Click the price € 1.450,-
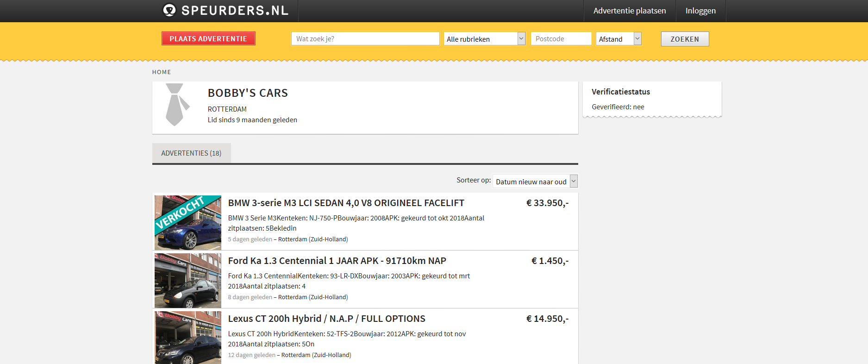Image resolution: width=868 pixels, height=364 pixels. tap(550, 261)
